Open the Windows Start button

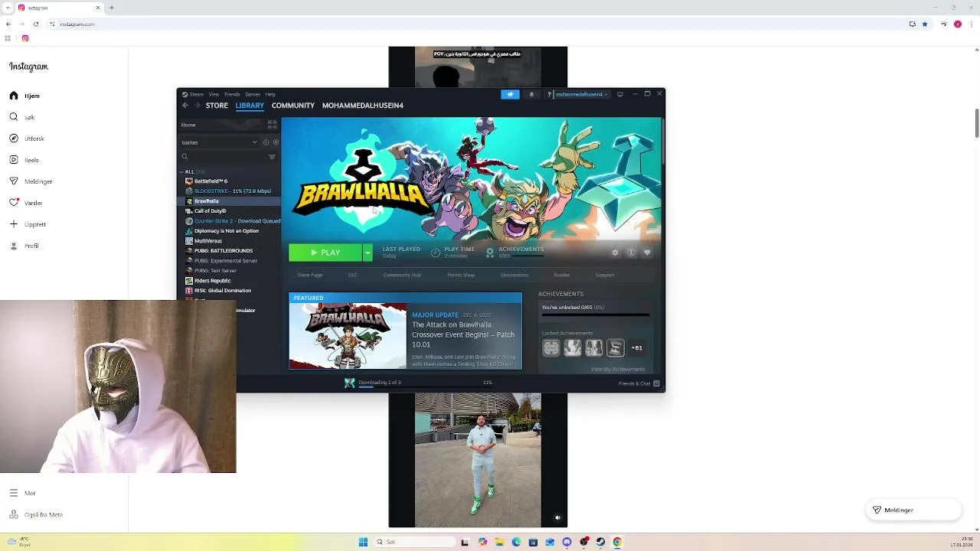[363, 542]
